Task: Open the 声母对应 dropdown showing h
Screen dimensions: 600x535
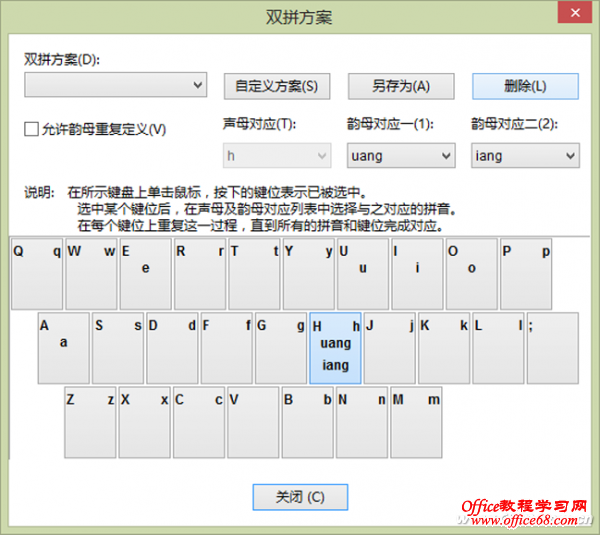Action: (x=277, y=156)
